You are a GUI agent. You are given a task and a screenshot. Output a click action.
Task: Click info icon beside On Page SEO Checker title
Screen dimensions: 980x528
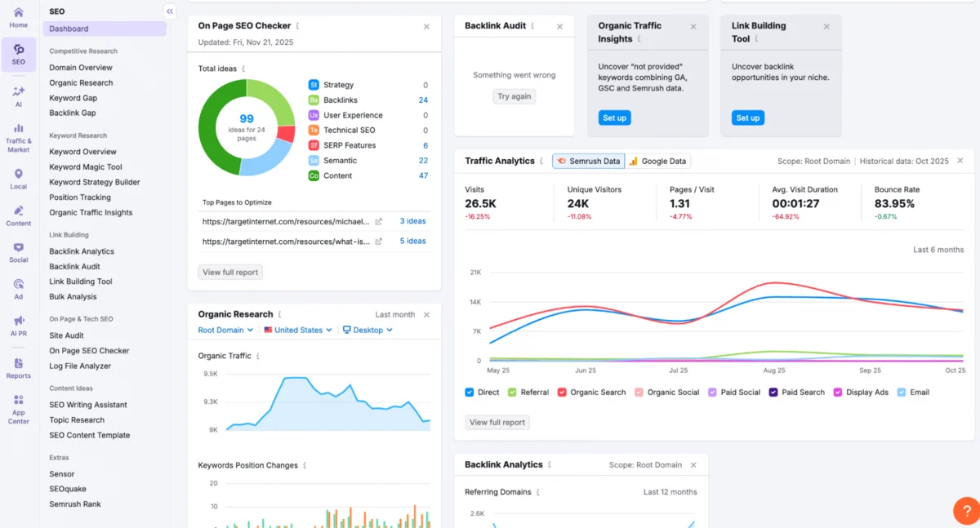tap(297, 26)
